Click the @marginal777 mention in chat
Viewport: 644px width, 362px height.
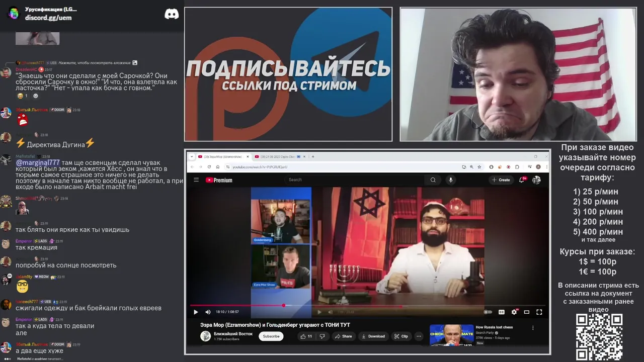[x=38, y=162]
